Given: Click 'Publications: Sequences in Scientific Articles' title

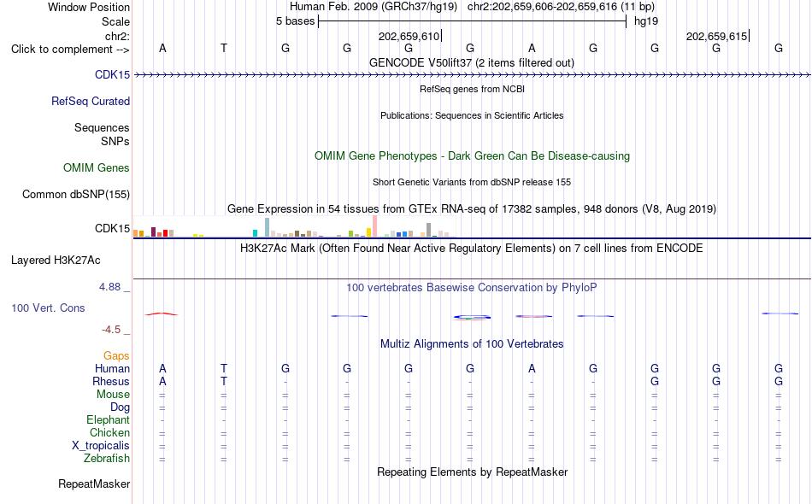Looking at the screenshot, I should [x=472, y=115].
